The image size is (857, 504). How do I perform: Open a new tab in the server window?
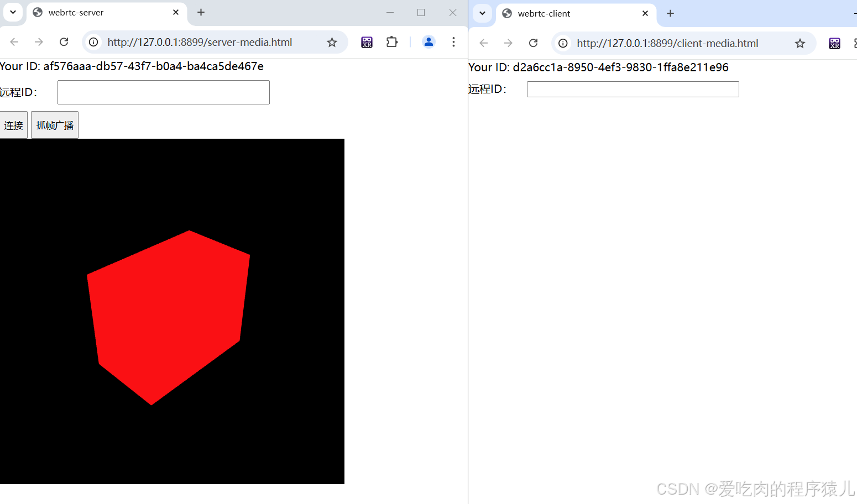[x=201, y=12]
